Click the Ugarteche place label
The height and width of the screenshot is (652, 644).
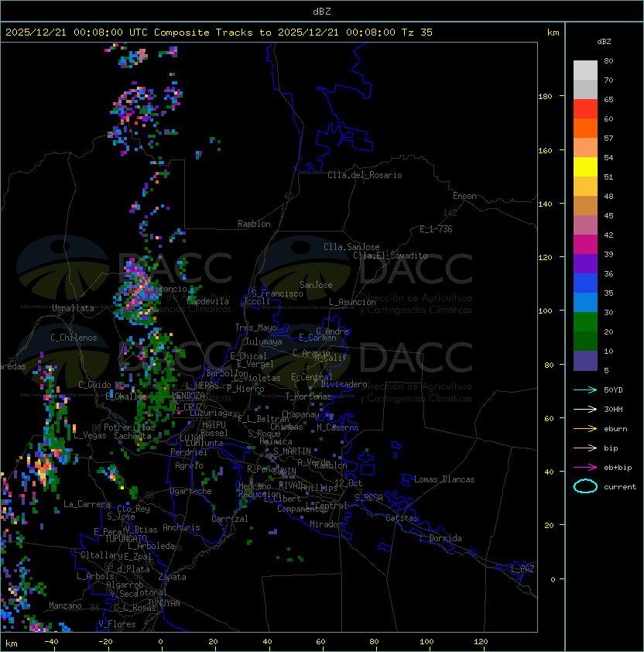[x=191, y=491]
